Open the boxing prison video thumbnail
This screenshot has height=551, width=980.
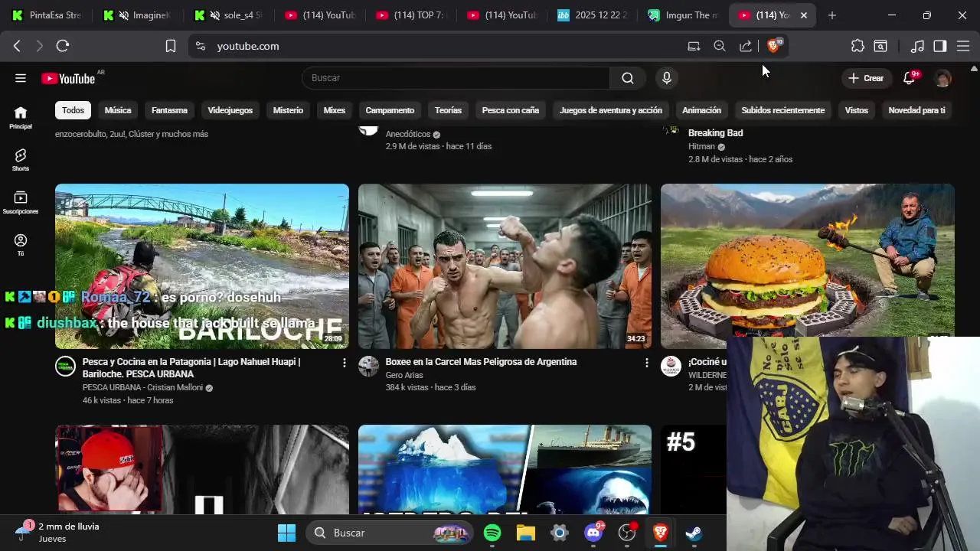(505, 266)
